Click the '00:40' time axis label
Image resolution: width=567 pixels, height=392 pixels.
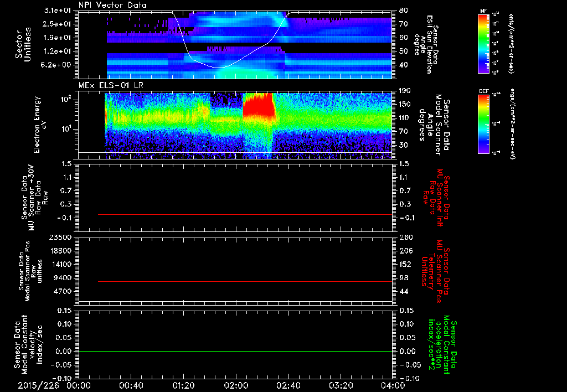coord(131,386)
